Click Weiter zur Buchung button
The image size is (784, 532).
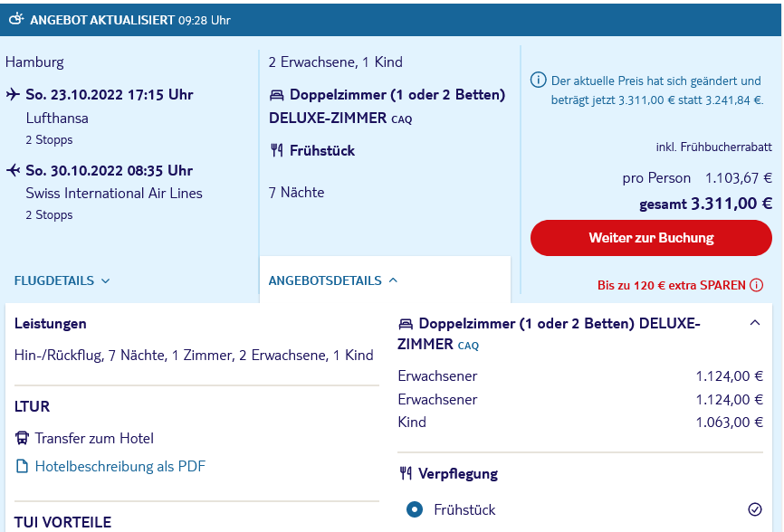tap(651, 238)
